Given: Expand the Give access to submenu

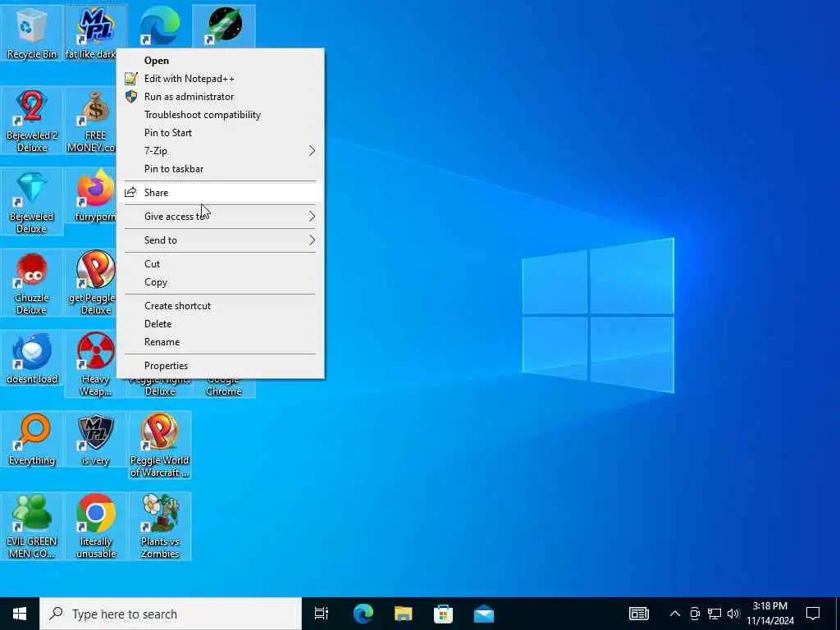Looking at the screenshot, I should point(220,217).
